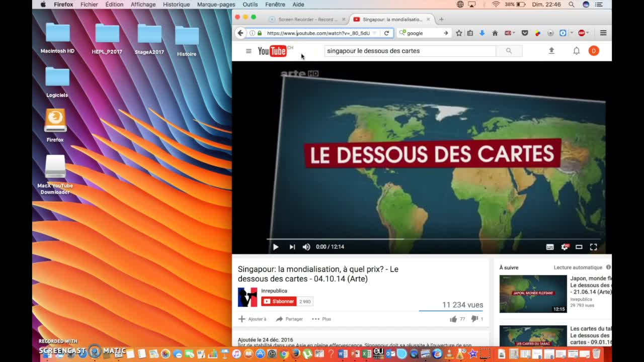Click the YouTube upload icon

551,51
